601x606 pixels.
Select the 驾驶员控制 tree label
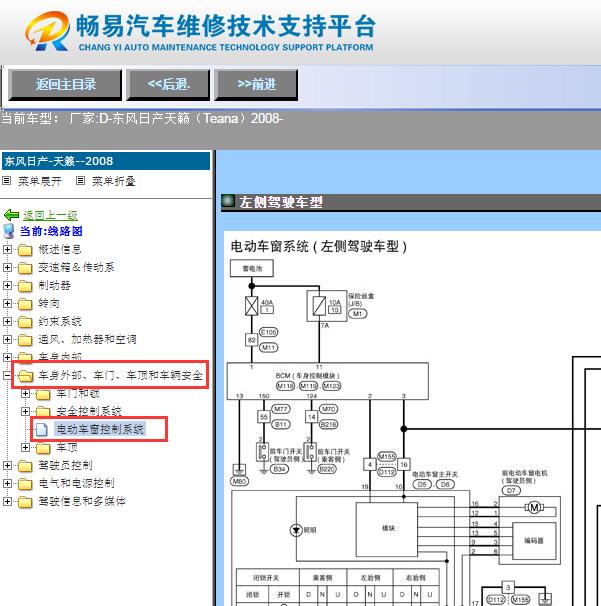point(65,465)
